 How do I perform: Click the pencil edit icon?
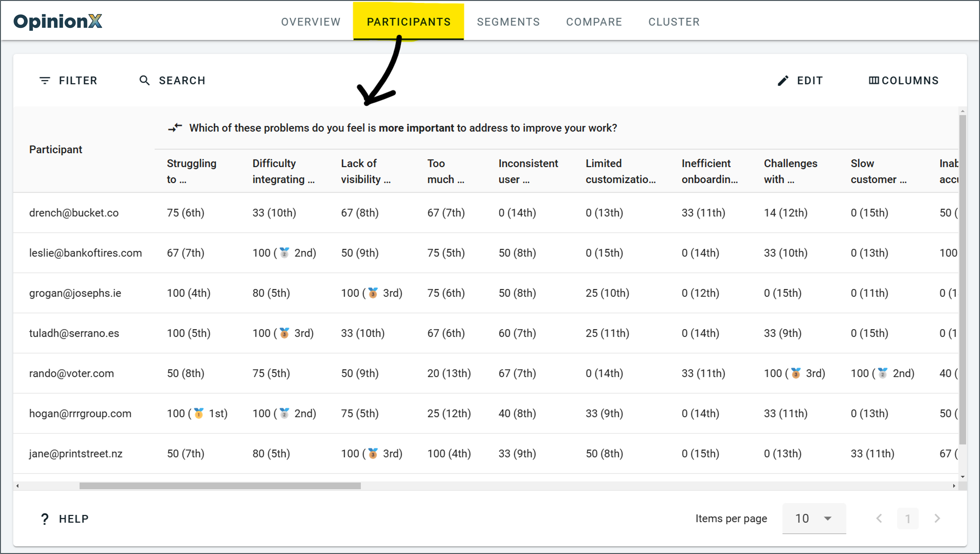(x=783, y=80)
